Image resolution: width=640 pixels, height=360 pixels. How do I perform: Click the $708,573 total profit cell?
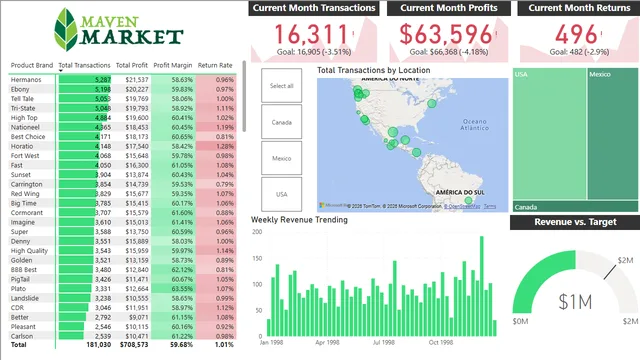coord(134,344)
